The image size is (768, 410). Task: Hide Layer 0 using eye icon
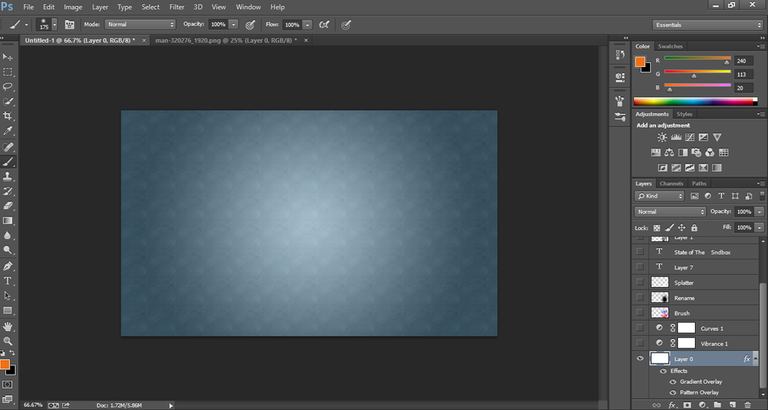[640, 358]
